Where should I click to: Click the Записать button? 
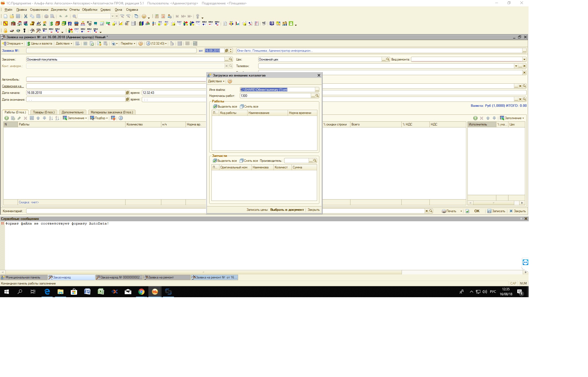pos(496,211)
